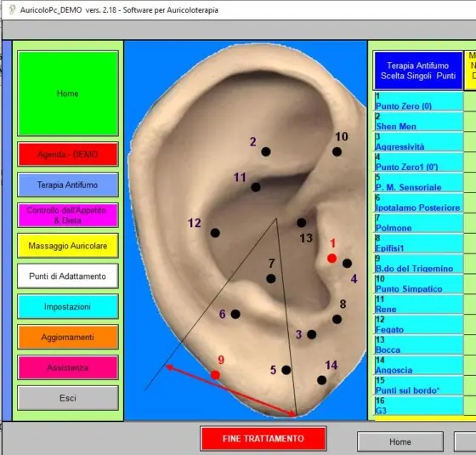Select ear point 6 dot

coord(235,314)
